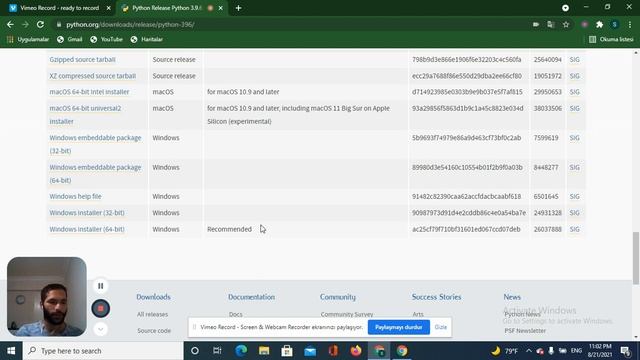Open the YouTube bookmark

(107, 39)
